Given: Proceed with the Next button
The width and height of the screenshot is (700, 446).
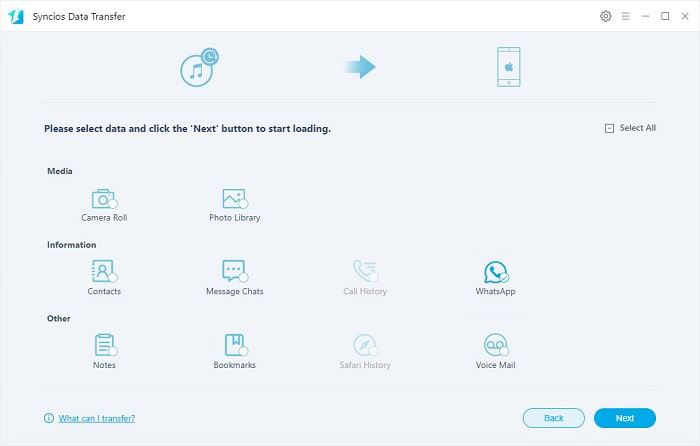Looking at the screenshot, I should [625, 418].
